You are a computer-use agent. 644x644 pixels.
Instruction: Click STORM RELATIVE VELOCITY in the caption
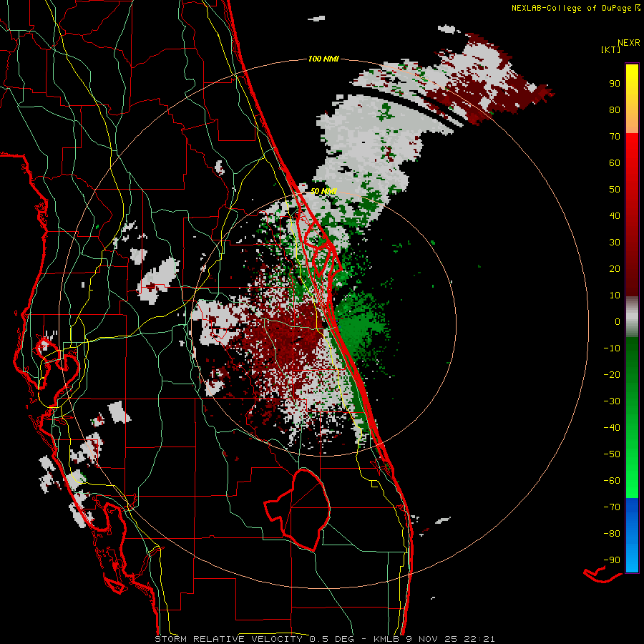[x=229, y=639]
